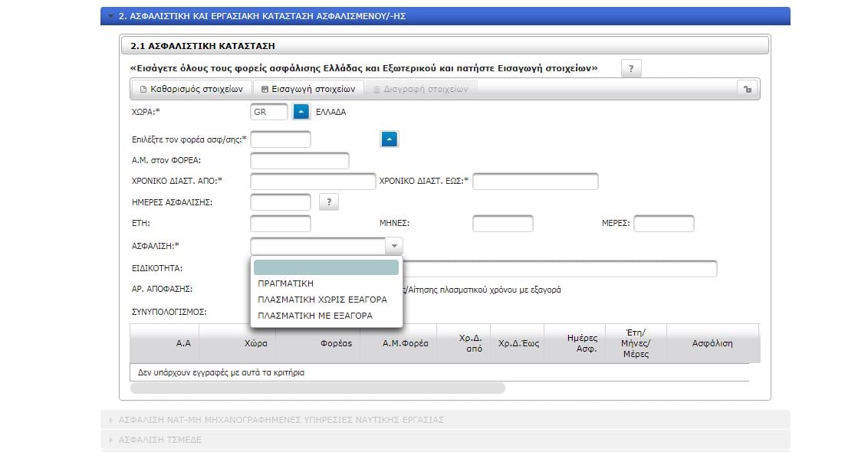The height and width of the screenshot is (452, 868).
Task: Choose ΠΛΑΣΜΑΤΙΚΗ ΜΕ ΕΞΑΓΟΡΑ option
Action: point(315,316)
